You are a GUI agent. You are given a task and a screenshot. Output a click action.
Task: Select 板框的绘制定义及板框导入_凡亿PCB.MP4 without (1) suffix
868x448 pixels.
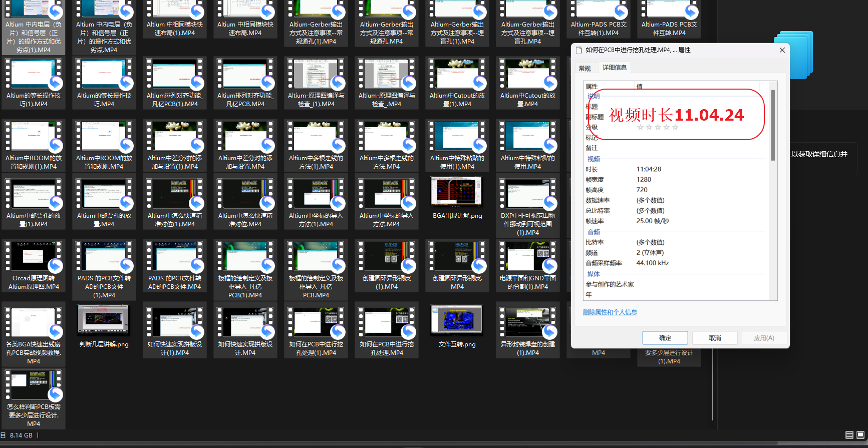316,270
